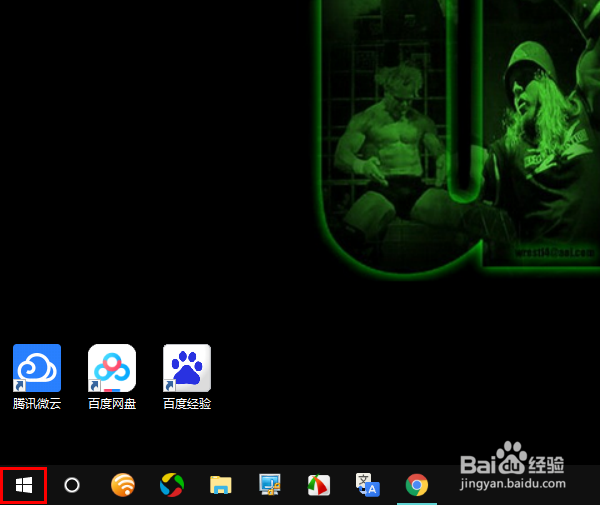Click the 腾讯微云 label text

pyautogui.click(x=37, y=404)
